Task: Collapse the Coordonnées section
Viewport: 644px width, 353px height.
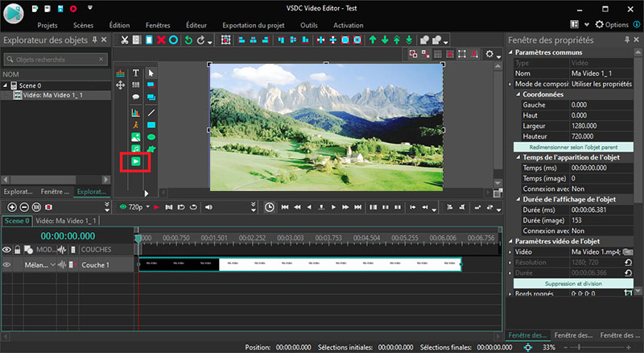Action: pyautogui.click(x=518, y=94)
